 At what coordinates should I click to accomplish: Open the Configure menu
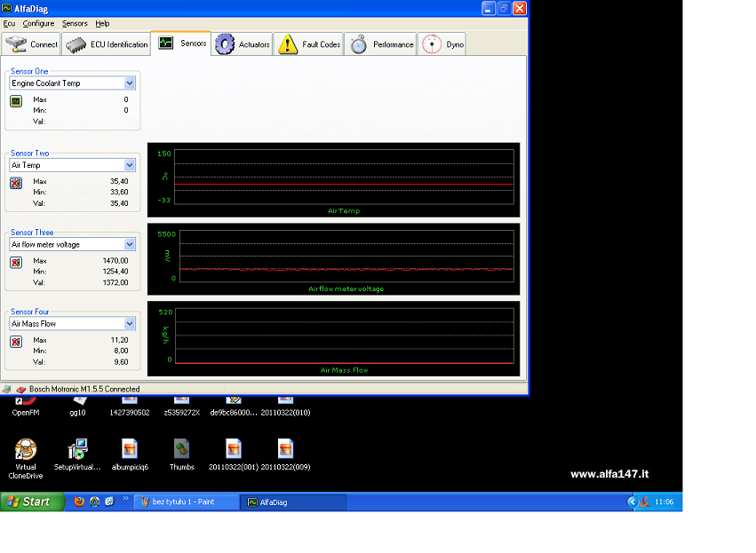38,23
